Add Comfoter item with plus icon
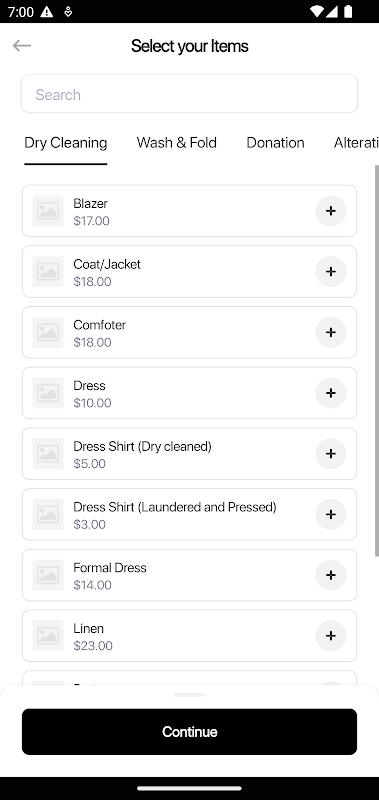The width and height of the screenshot is (379, 800). tap(331, 332)
